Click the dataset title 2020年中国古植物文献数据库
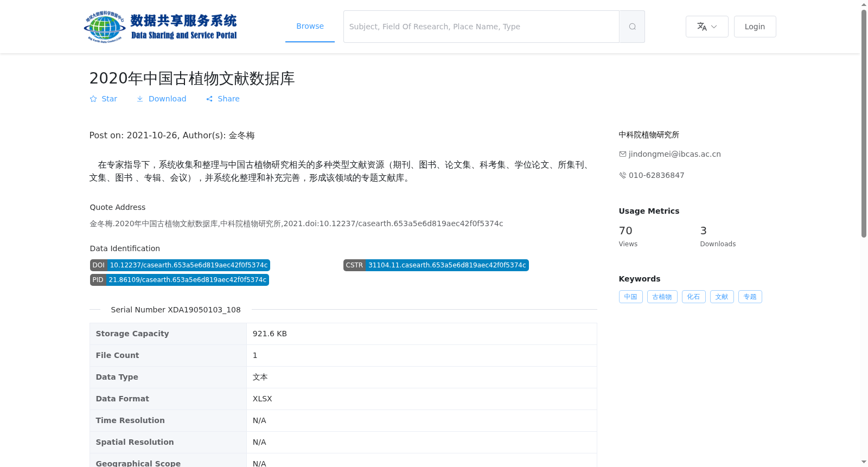 pyautogui.click(x=192, y=78)
